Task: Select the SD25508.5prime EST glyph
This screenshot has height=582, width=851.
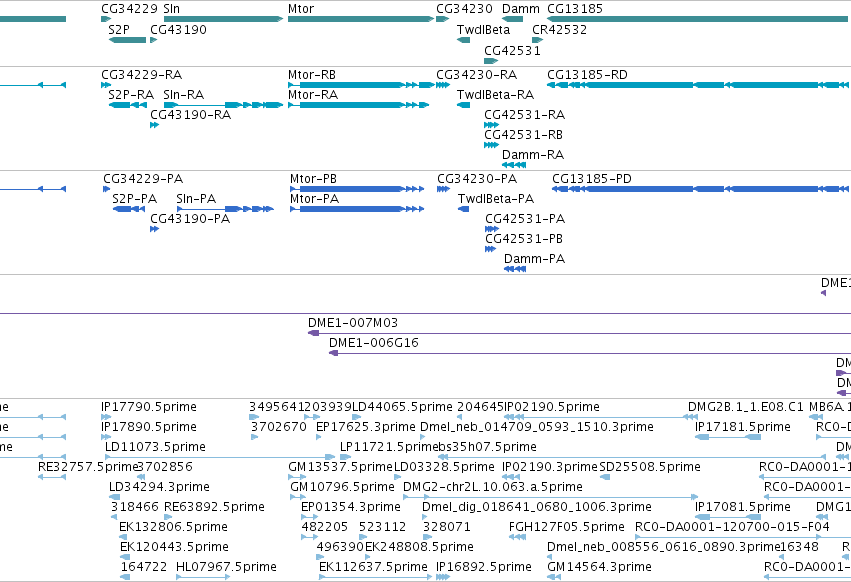Action: click(x=605, y=477)
